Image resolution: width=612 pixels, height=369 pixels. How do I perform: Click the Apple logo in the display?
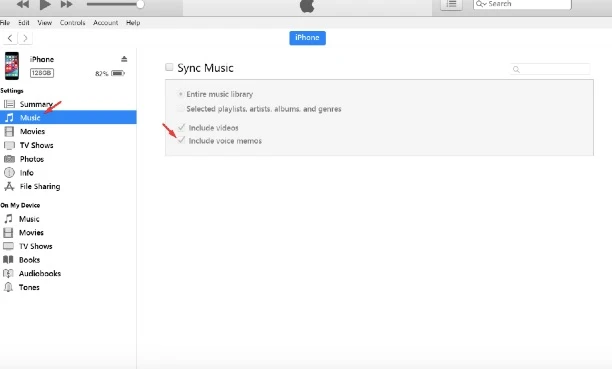[307, 5]
